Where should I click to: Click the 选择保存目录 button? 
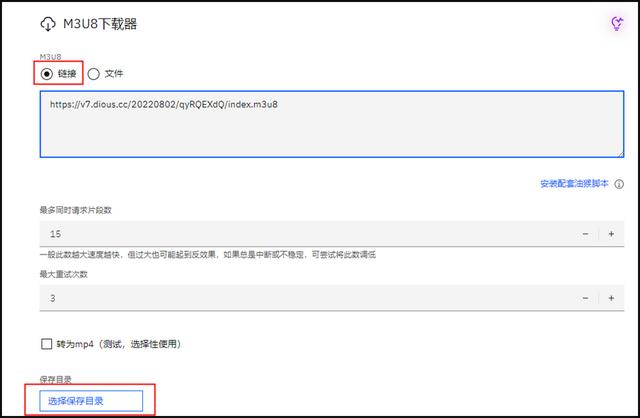coord(91,401)
